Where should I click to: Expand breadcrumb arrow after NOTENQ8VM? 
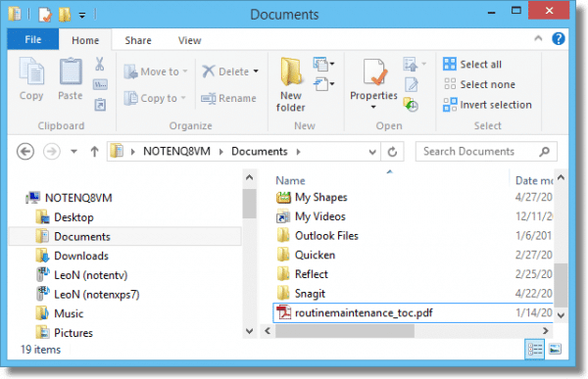[x=220, y=152]
